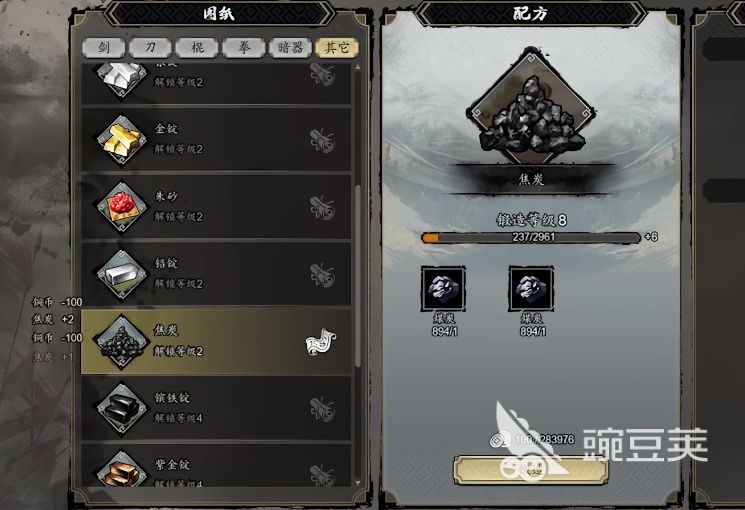The image size is (745, 510).
Task: Open the 拳 weapon tab
Action: click(244, 48)
